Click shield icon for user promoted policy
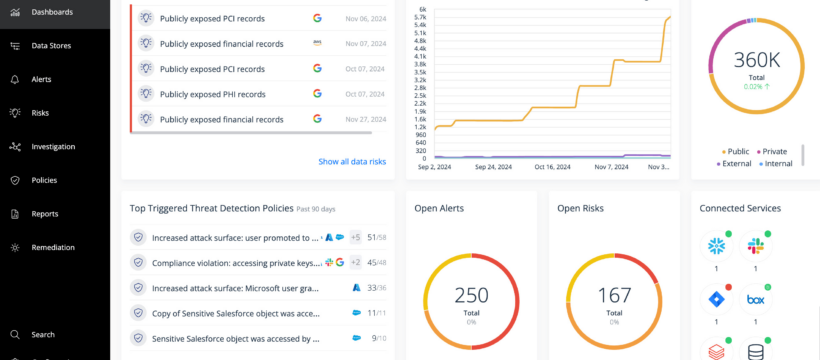Screen dimensions: 820x360 click(138, 238)
